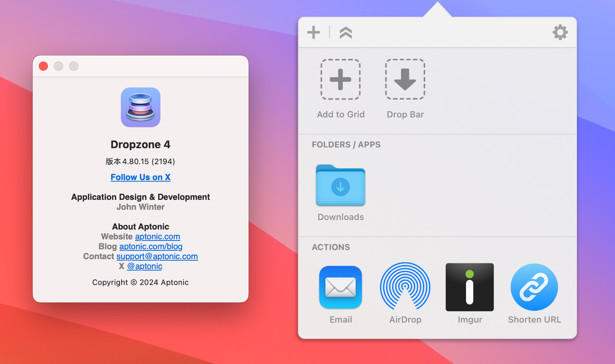The image size is (615, 364).
Task: Open the @aptonic X profile link
Action: tap(144, 266)
